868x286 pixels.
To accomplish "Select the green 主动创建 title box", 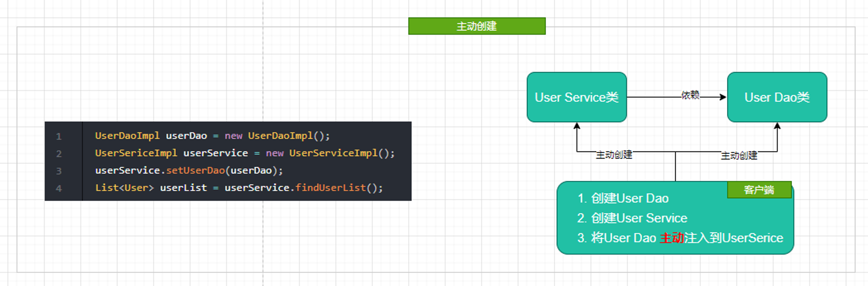I will (477, 26).
